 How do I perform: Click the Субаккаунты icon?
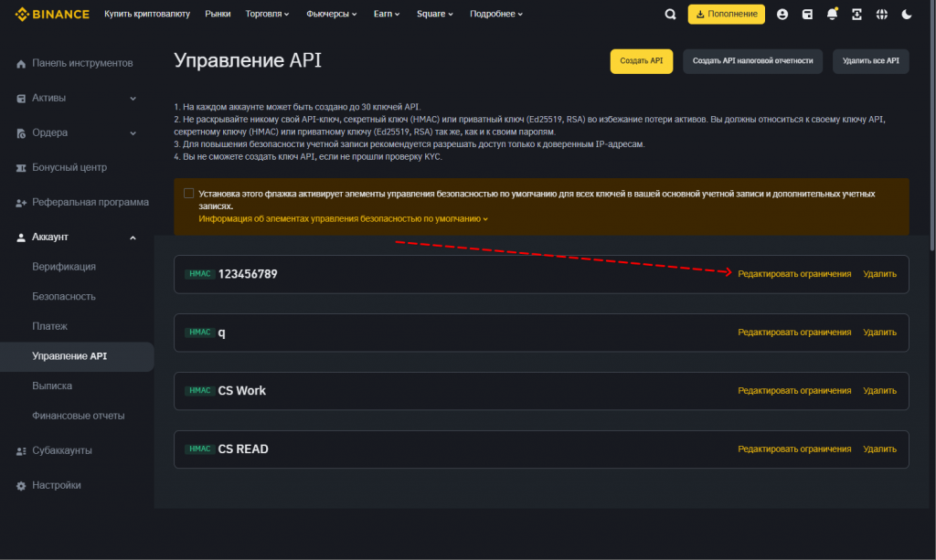click(x=21, y=451)
